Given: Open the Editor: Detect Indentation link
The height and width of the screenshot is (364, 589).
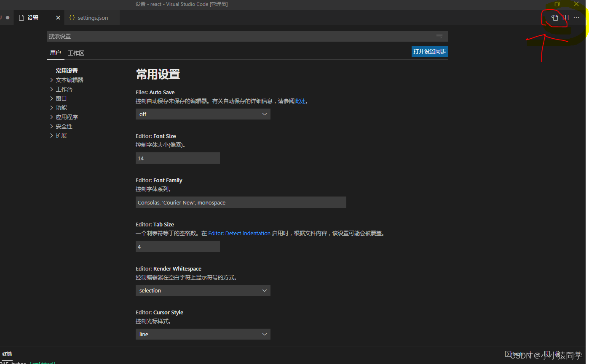Looking at the screenshot, I should tap(239, 233).
